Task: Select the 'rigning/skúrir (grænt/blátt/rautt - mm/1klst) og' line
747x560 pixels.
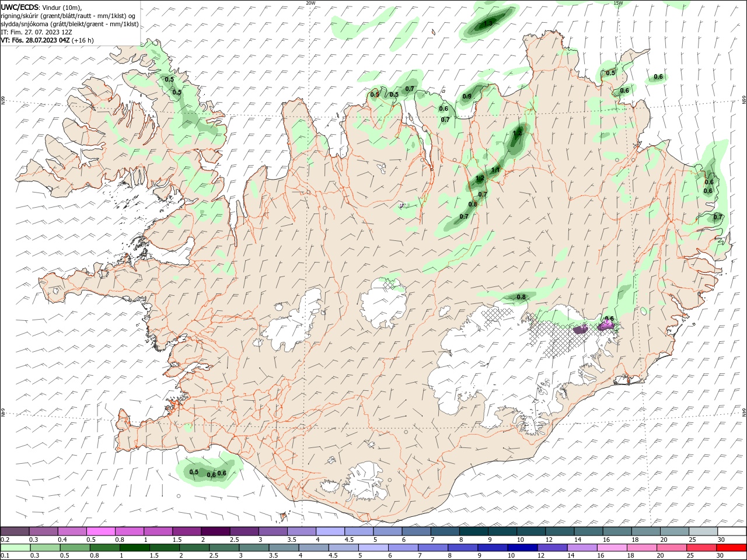Action: tap(68, 15)
